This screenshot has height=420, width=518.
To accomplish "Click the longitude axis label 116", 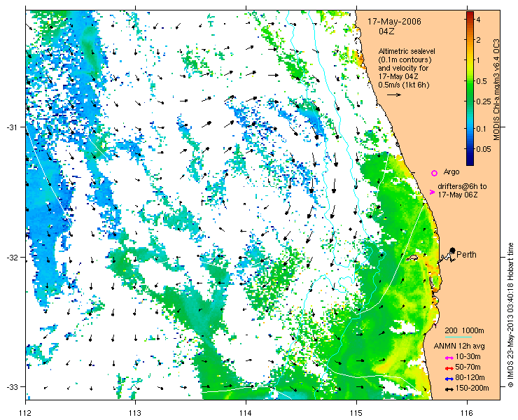I will coord(467,413).
